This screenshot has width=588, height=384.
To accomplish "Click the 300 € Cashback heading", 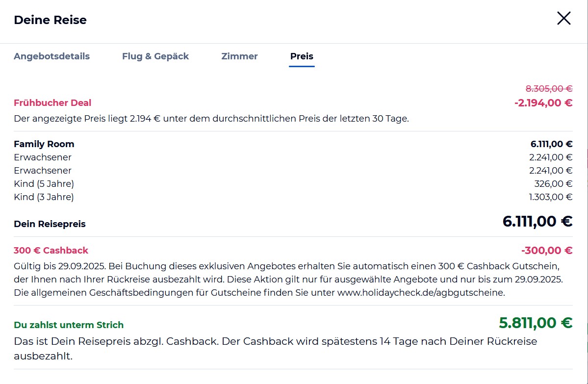I will (51, 251).
